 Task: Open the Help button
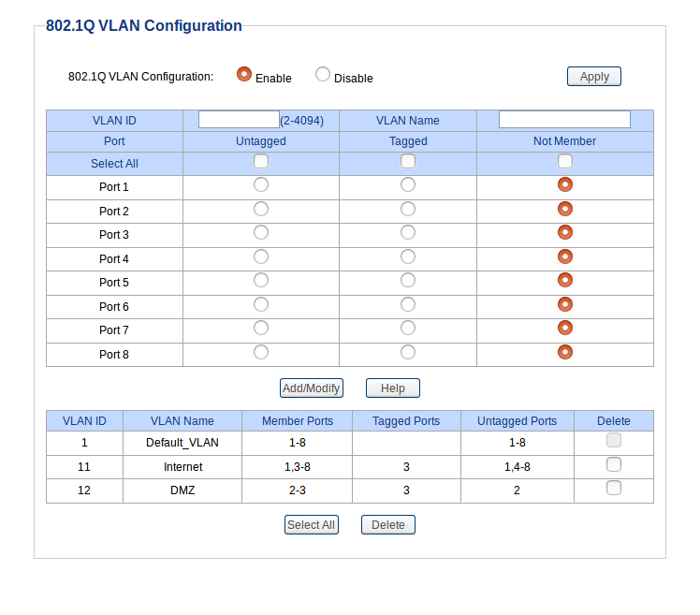pyautogui.click(x=392, y=388)
